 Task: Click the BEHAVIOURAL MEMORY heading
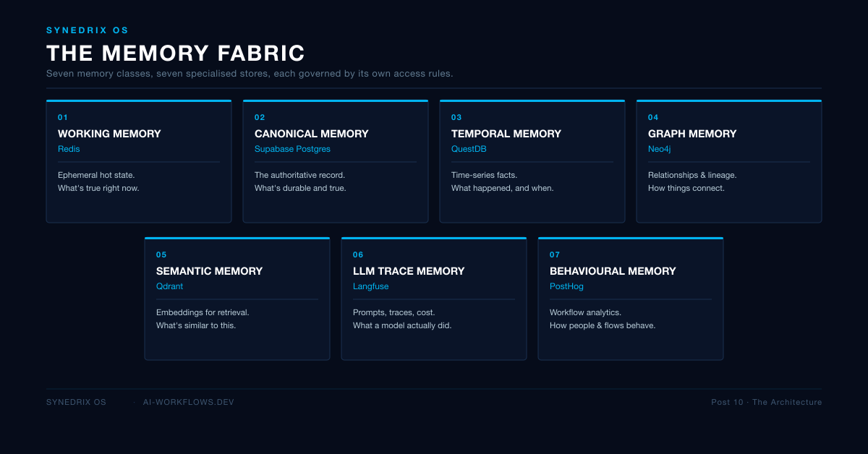click(x=613, y=271)
